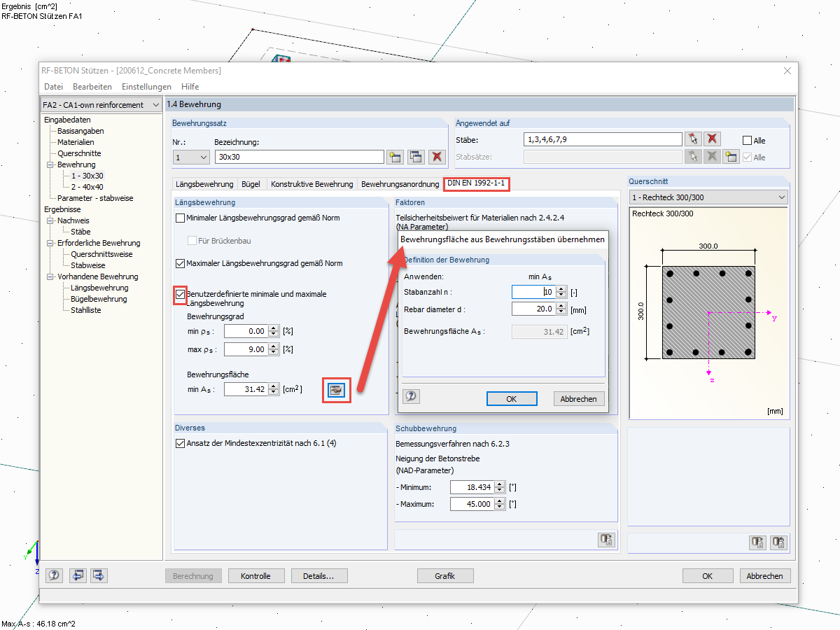
Task: Open the Bearbeiten menu
Action: pos(92,86)
